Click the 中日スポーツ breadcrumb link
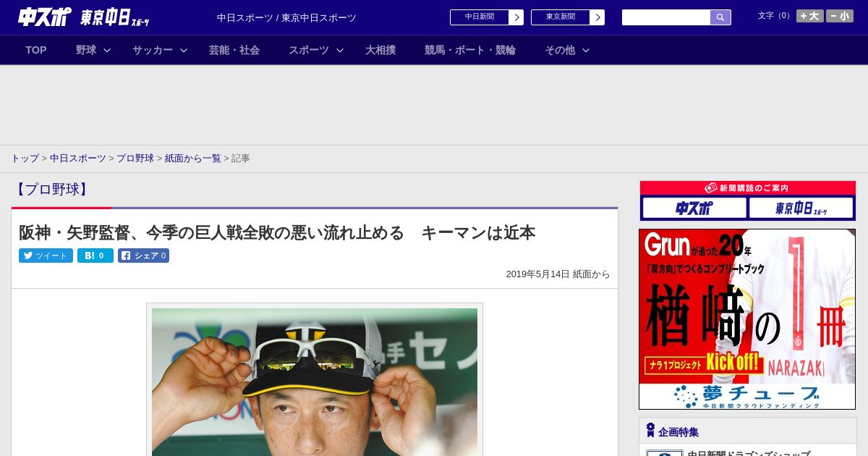868x456 pixels. (78, 158)
